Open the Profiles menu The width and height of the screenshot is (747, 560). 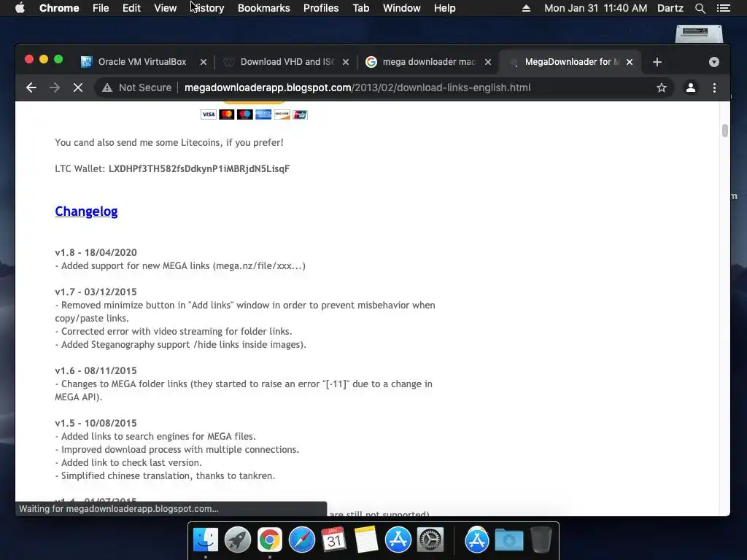pyautogui.click(x=321, y=8)
